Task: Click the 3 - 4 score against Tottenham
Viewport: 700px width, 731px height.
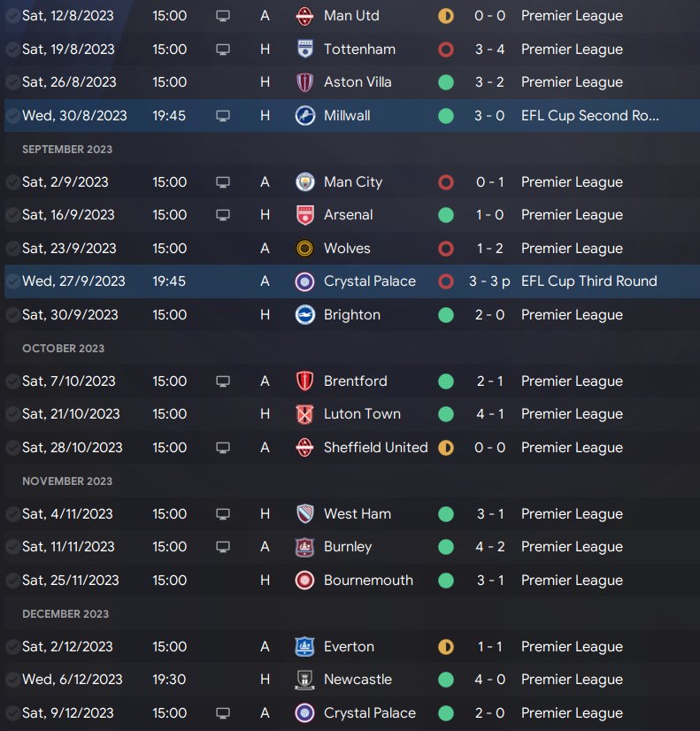Action: 490,50
